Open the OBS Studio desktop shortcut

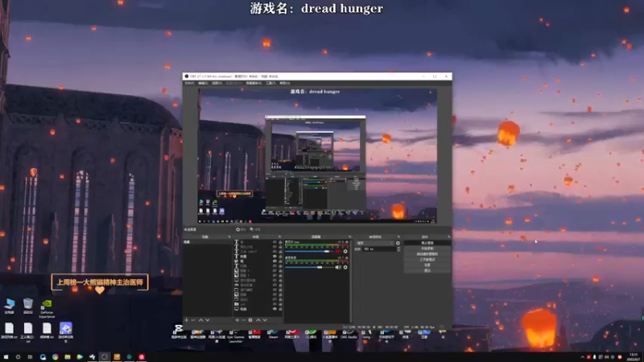click(349, 334)
